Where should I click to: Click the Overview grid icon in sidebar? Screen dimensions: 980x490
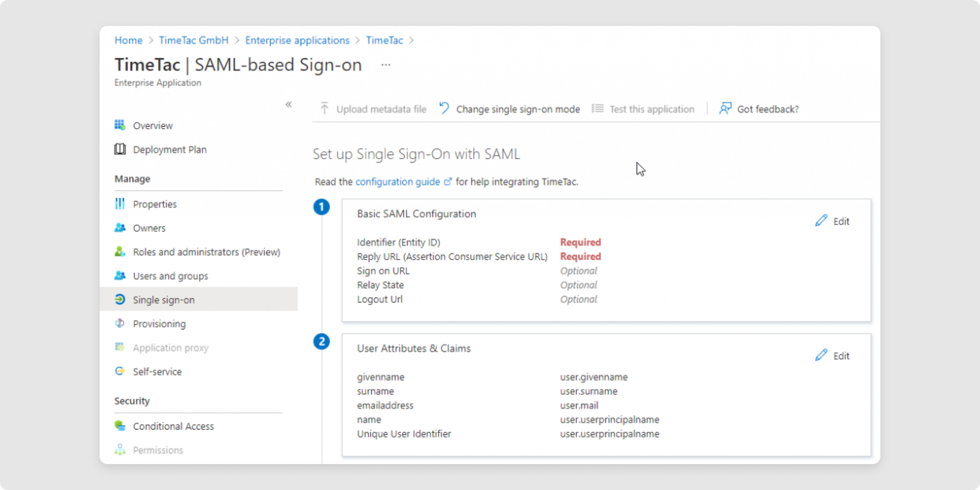(x=120, y=125)
